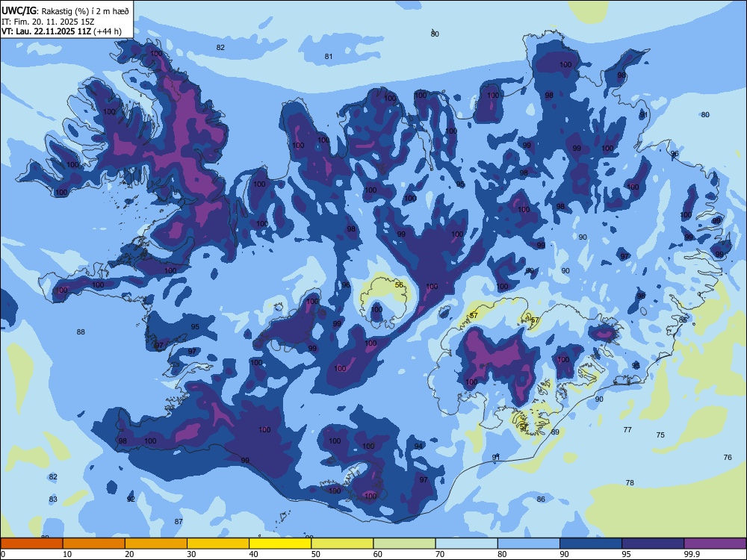This screenshot has height=560, width=747.
Task: Click the map value '78' in the southeast sea
Action: tap(630, 482)
